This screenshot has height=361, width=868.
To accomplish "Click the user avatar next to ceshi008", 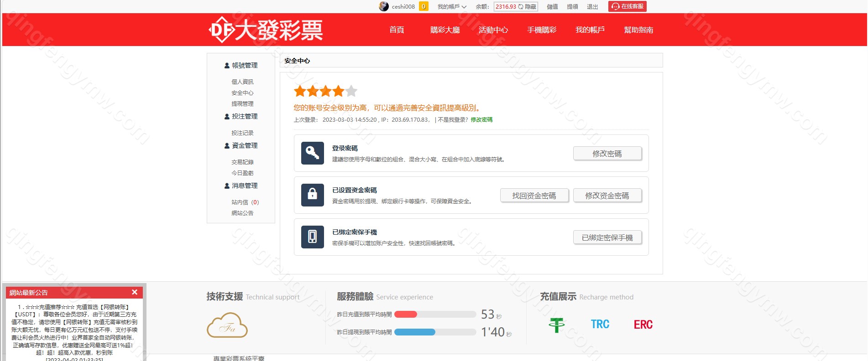I will 384,6.
